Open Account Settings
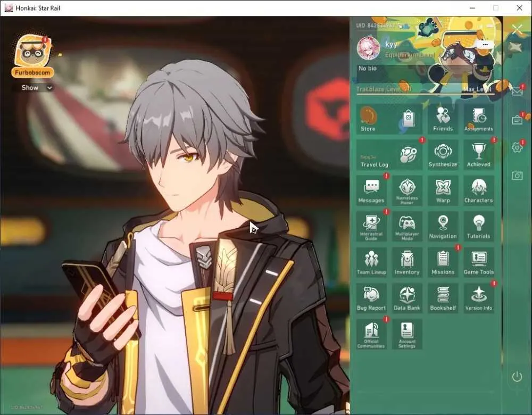532x415 pixels. tap(407, 335)
